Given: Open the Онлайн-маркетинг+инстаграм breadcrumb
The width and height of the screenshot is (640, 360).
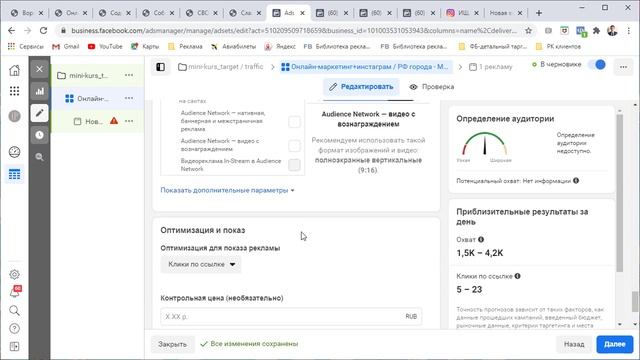Looking at the screenshot, I should (365, 67).
